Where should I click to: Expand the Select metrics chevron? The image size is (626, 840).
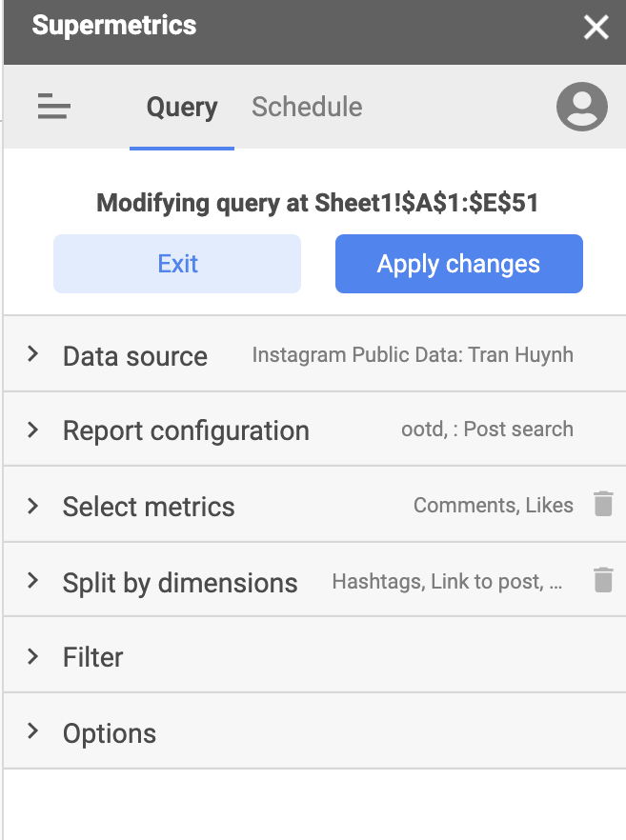click(x=32, y=506)
